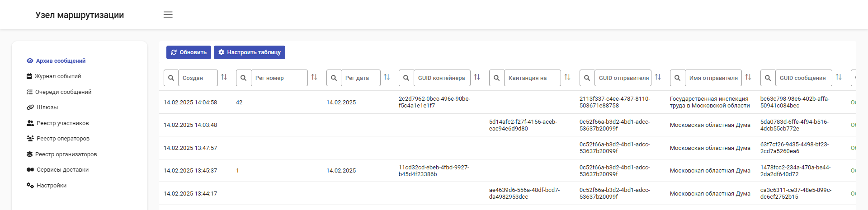Focus the Рег номер filter field
The image size is (868, 210).
point(279,78)
